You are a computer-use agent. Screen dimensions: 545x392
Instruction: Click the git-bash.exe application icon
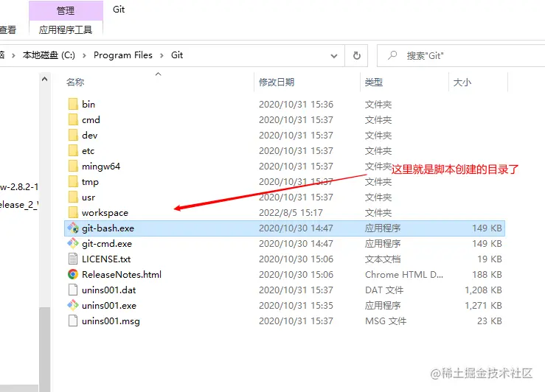73,228
